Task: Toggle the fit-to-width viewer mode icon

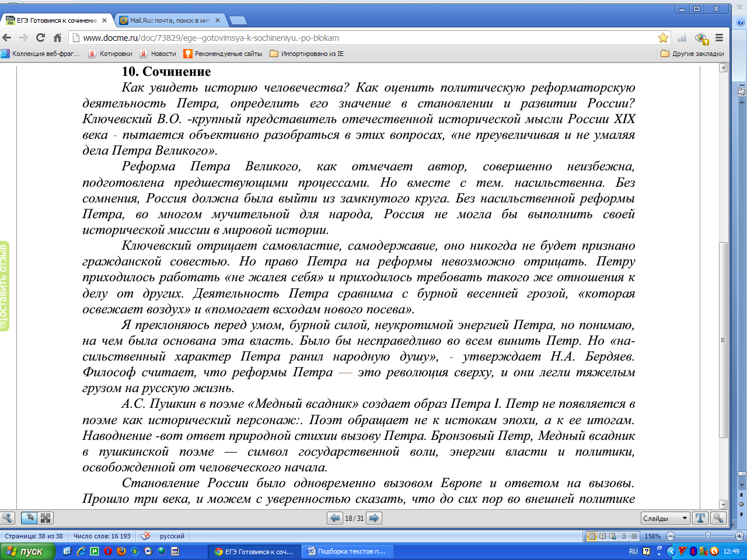Action: (29, 518)
